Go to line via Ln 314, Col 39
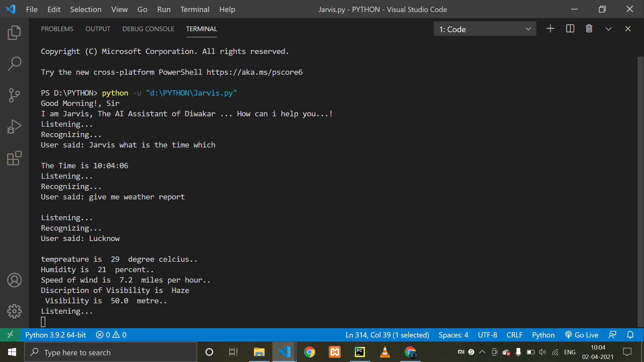This screenshot has width=644, height=362. coord(387,335)
